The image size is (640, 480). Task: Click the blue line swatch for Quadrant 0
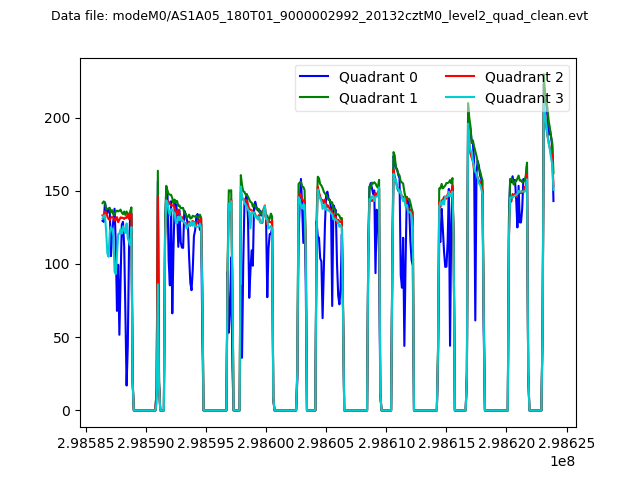(x=315, y=77)
